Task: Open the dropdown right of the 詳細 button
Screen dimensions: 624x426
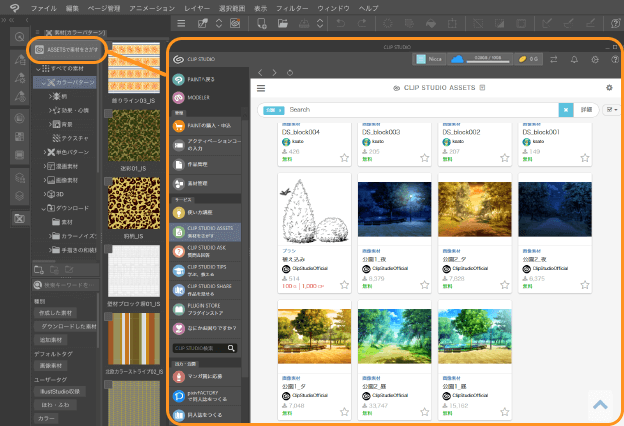Action: pyautogui.click(x=612, y=109)
